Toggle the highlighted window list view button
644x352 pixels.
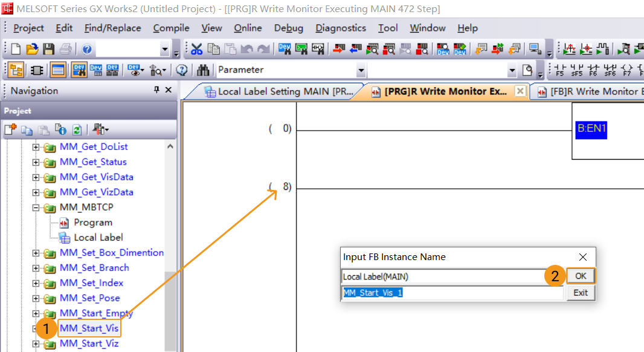(x=58, y=70)
